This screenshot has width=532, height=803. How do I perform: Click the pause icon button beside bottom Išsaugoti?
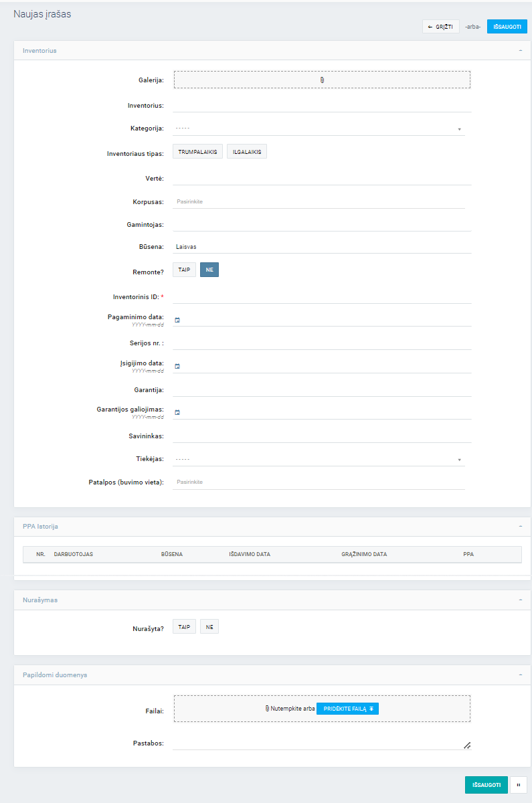[x=519, y=785]
